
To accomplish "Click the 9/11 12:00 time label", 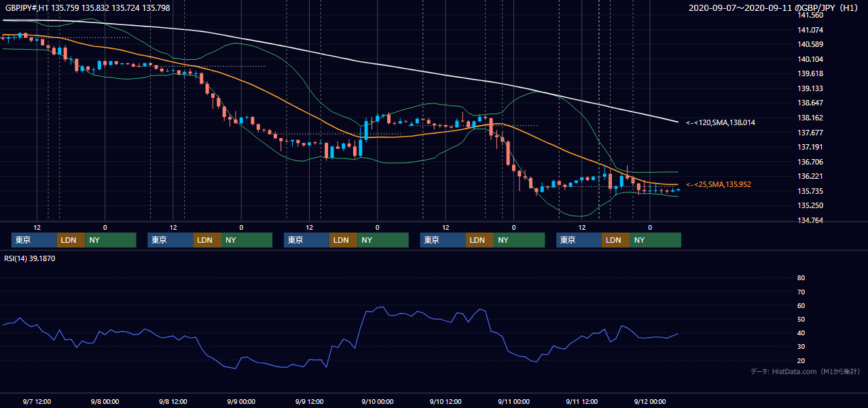I will (x=581, y=401).
